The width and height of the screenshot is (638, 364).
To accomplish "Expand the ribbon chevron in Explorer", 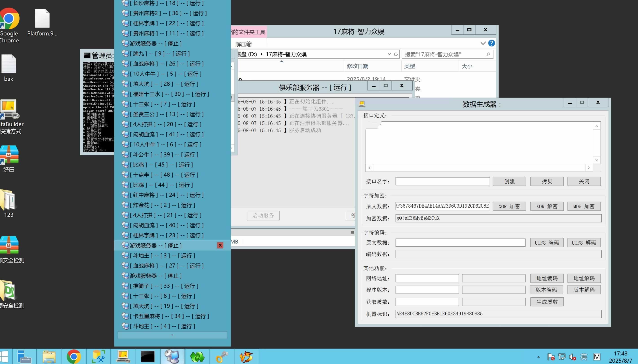I will coord(483,43).
